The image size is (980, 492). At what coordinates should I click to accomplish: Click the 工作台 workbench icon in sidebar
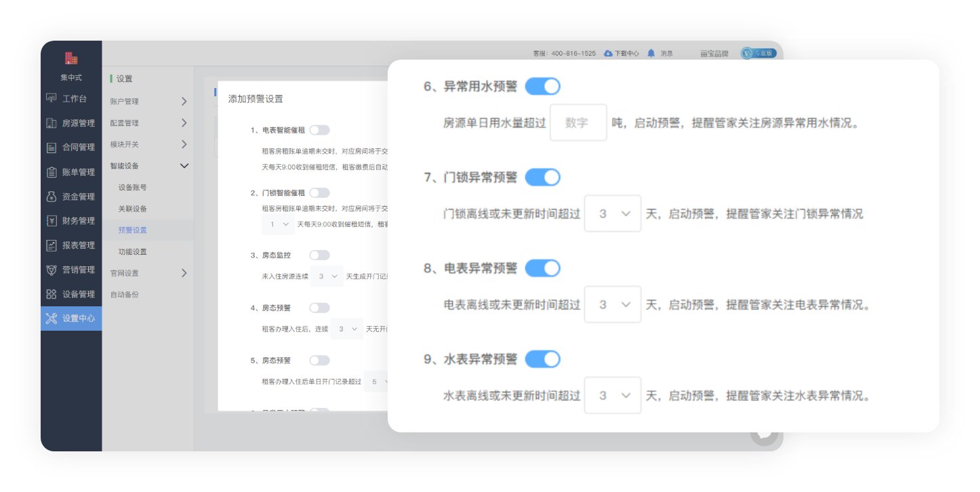52,98
